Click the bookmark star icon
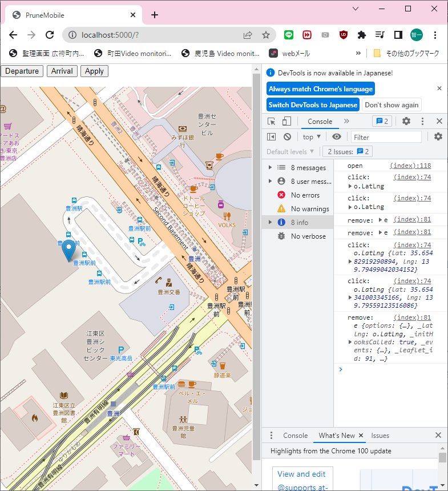This screenshot has height=491, width=448. (266, 35)
